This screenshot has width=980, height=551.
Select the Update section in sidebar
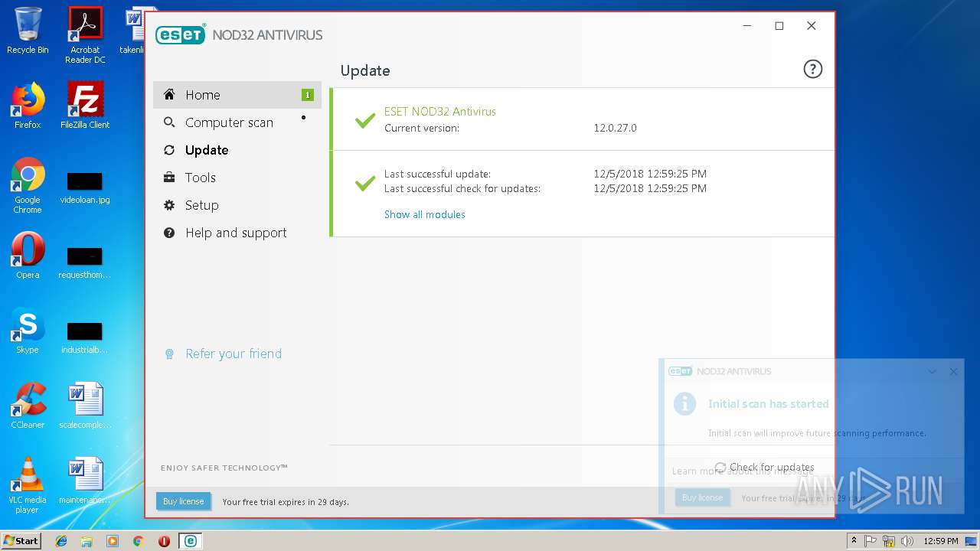pyautogui.click(x=237, y=150)
